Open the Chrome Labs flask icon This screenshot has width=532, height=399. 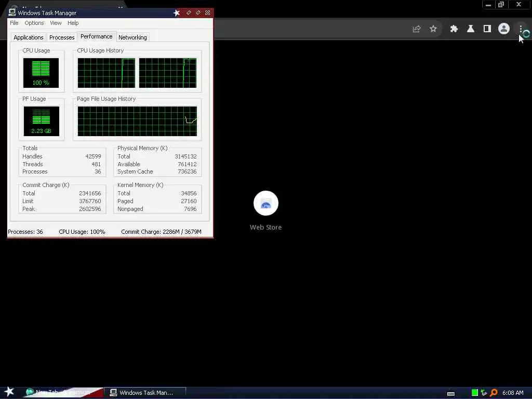470,29
